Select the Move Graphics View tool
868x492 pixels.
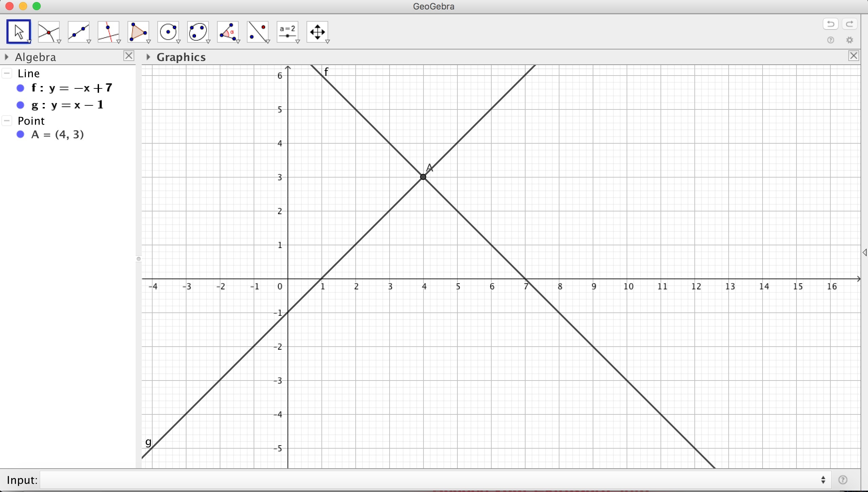coord(317,32)
